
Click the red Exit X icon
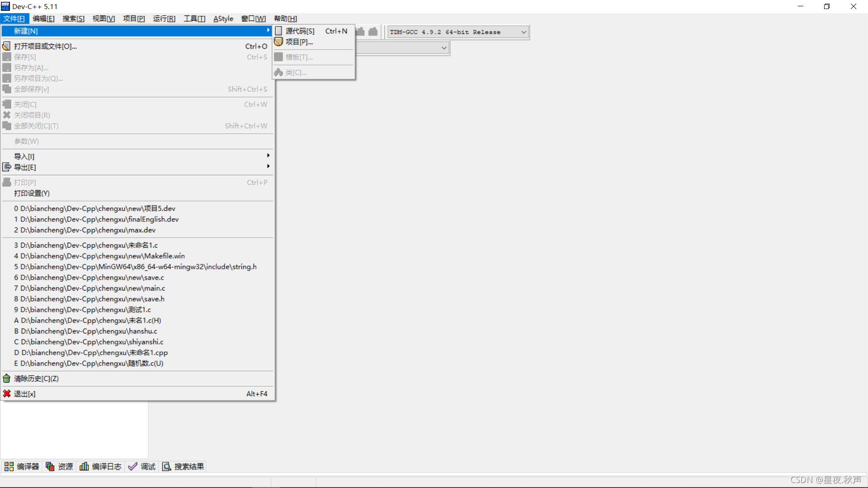pos(7,394)
